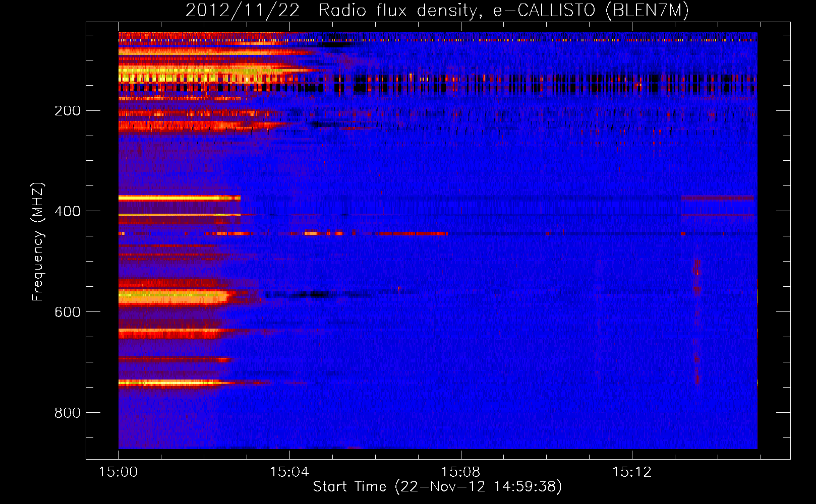The height and width of the screenshot is (504, 816).
Task: Click the 600 frequency axis label
Action: [x=67, y=312]
